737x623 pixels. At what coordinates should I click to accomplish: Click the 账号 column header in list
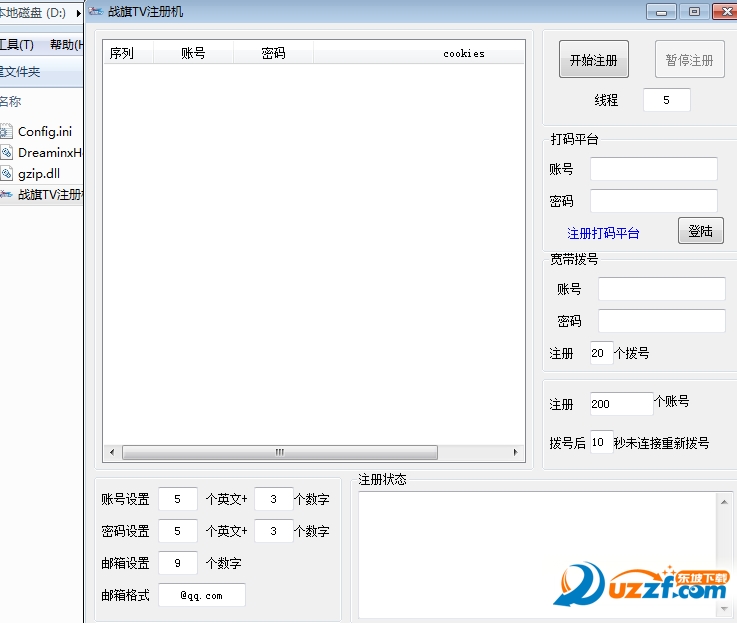[193, 53]
